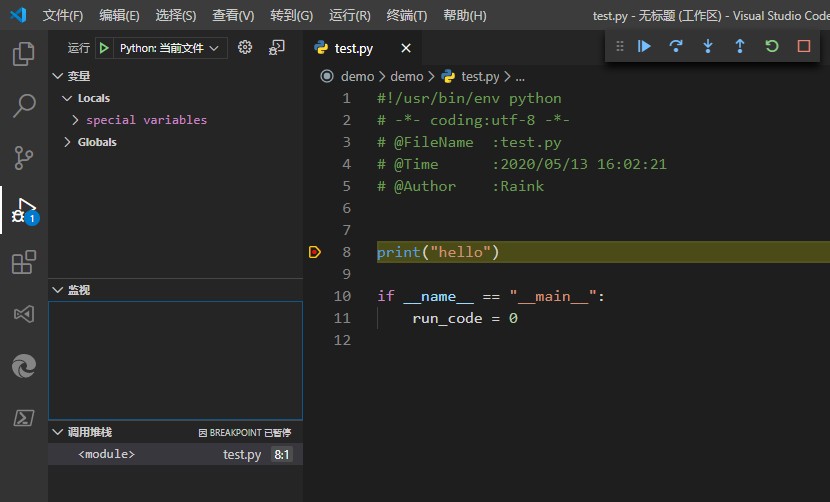Collapse the 监视 section

pyautogui.click(x=58, y=290)
